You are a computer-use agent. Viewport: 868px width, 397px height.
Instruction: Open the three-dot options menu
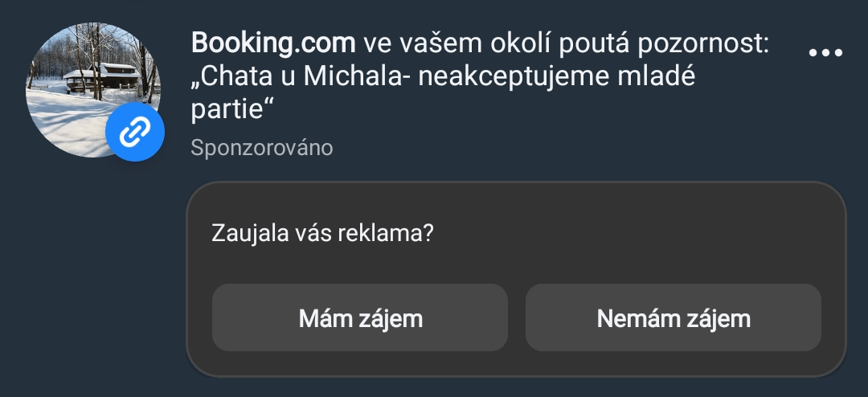(825, 52)
